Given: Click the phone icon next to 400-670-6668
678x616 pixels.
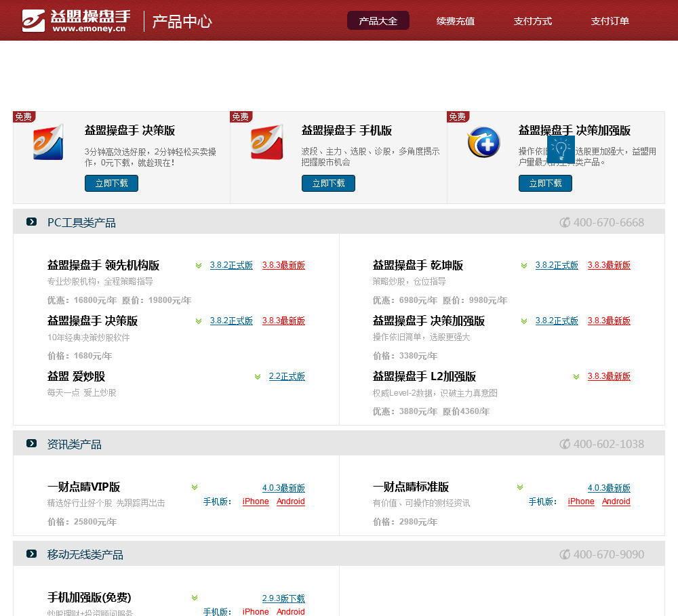Looking at the screenshot, I should pos(565,222).
